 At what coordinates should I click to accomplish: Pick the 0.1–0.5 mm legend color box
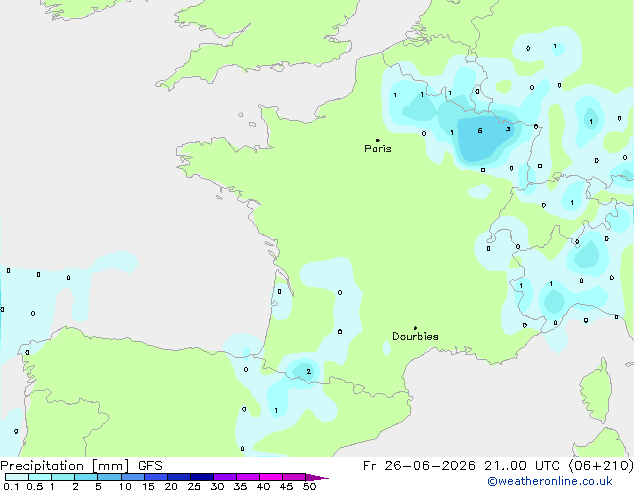(17, 477)
